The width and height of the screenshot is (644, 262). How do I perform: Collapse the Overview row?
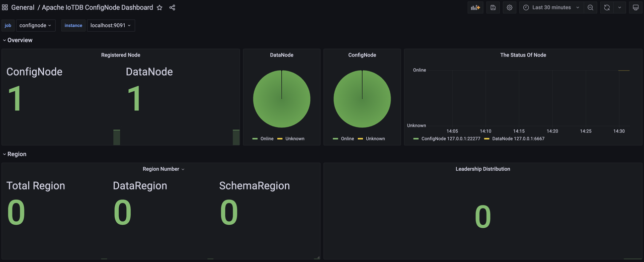coord(20,40)
